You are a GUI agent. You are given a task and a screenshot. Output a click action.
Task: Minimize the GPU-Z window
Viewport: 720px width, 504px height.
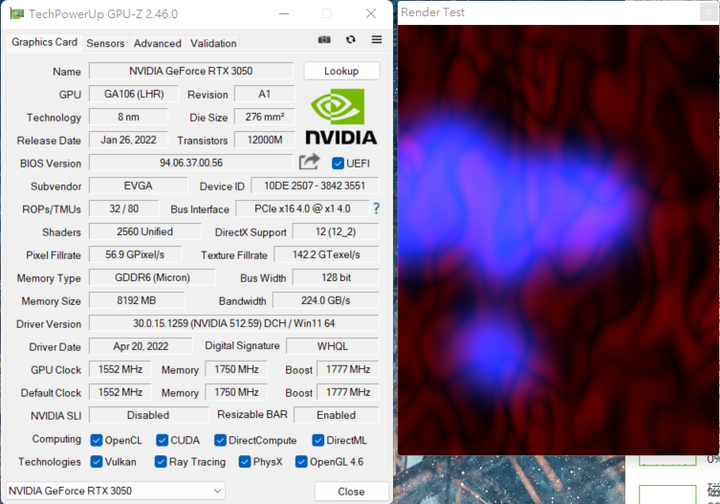pos(284,14)
